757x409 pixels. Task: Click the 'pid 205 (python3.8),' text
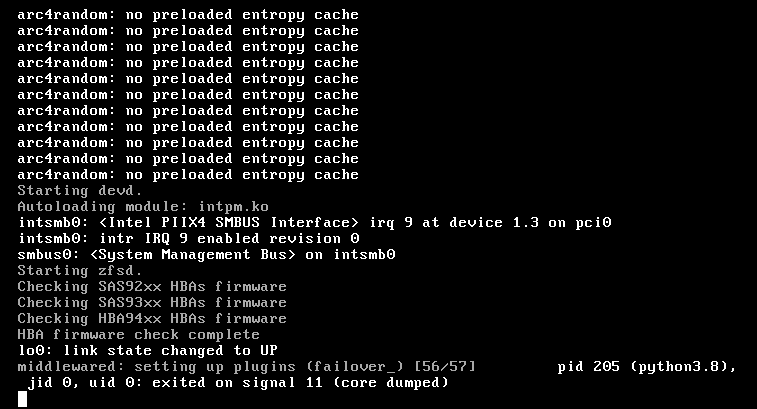coord(647,367)
